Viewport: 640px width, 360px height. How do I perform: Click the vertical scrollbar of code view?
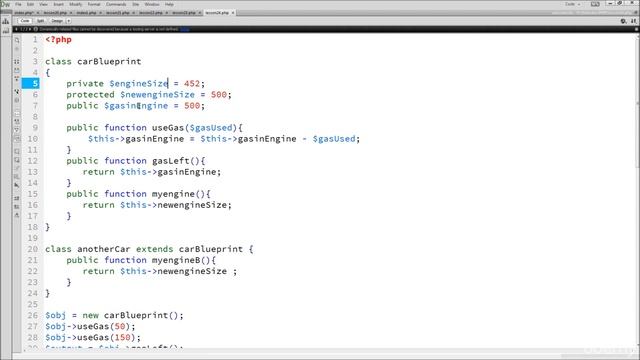tap(637, 190)
